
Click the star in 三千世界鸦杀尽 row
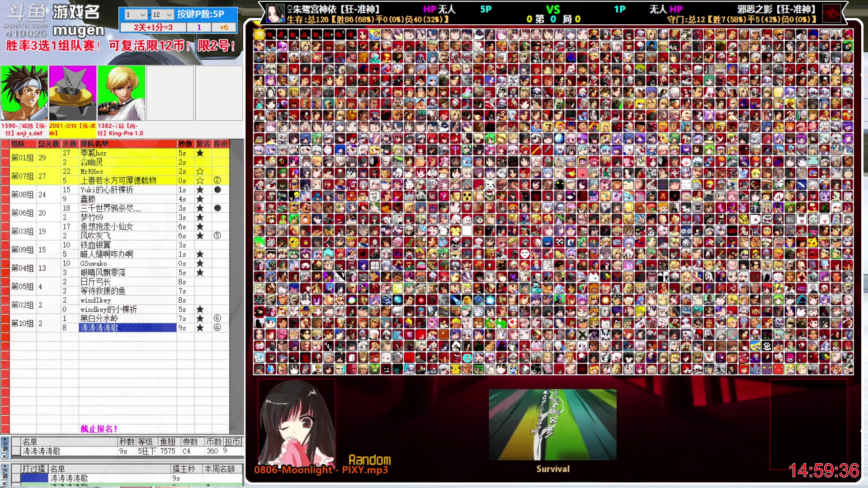click(200, 208)
